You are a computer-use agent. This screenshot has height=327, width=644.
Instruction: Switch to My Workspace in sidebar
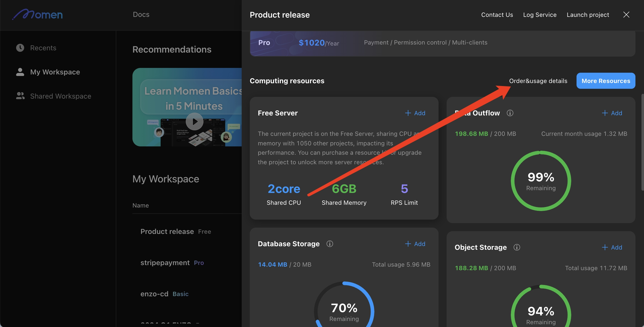click(x=55, y=72)
